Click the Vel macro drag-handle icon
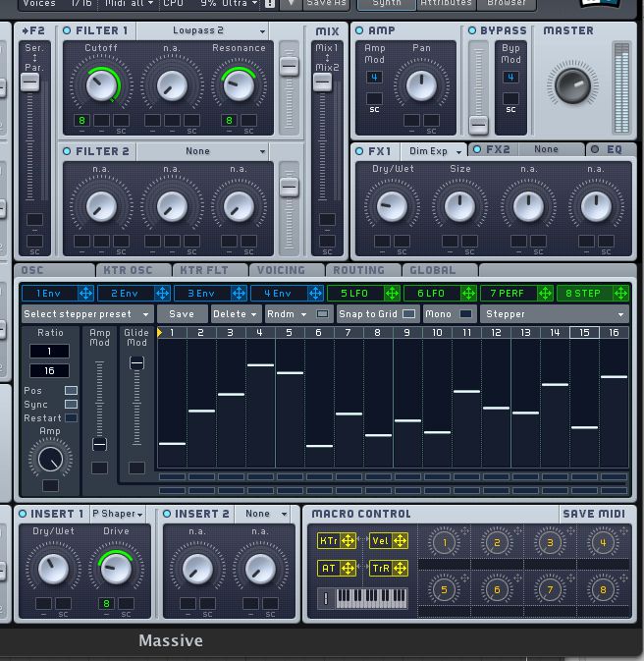644x661 pixels. click(400, 541)
